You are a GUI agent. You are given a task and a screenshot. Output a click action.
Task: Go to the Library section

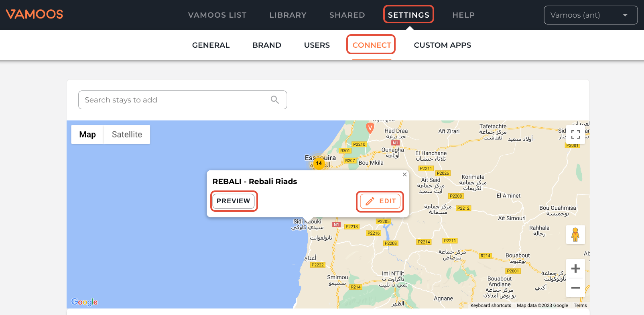(288, 15)
